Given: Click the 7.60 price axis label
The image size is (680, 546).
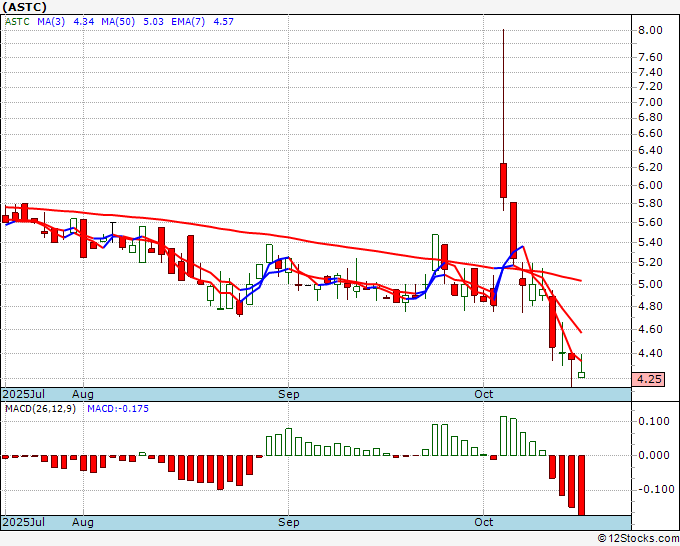Looking at the screenshot, I should 650,57.
